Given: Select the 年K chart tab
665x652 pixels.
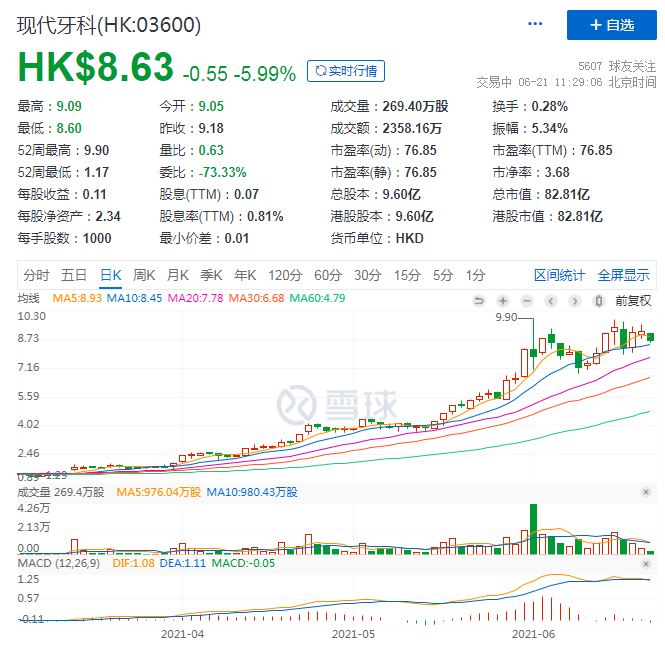Looking at the screenshot, I should (245, 275).
